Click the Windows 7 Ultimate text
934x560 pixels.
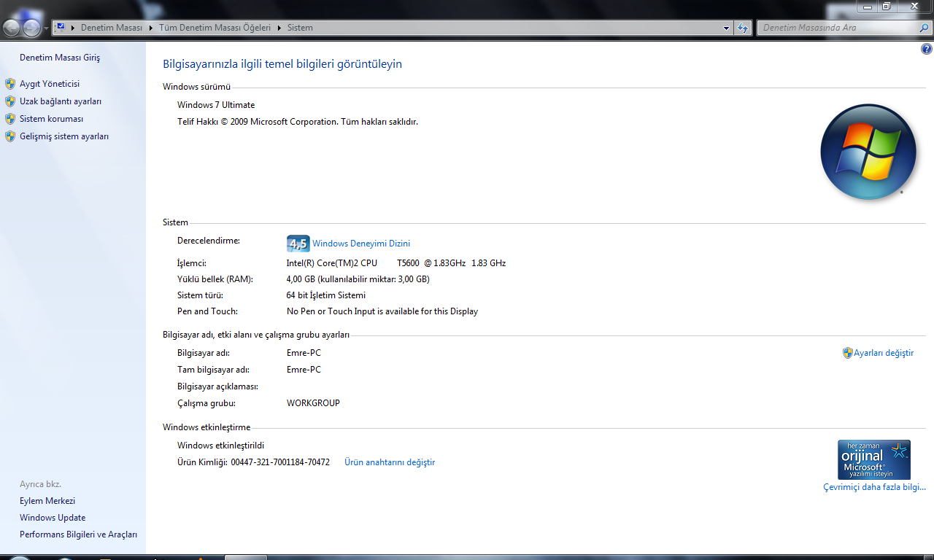coord(216,105)
